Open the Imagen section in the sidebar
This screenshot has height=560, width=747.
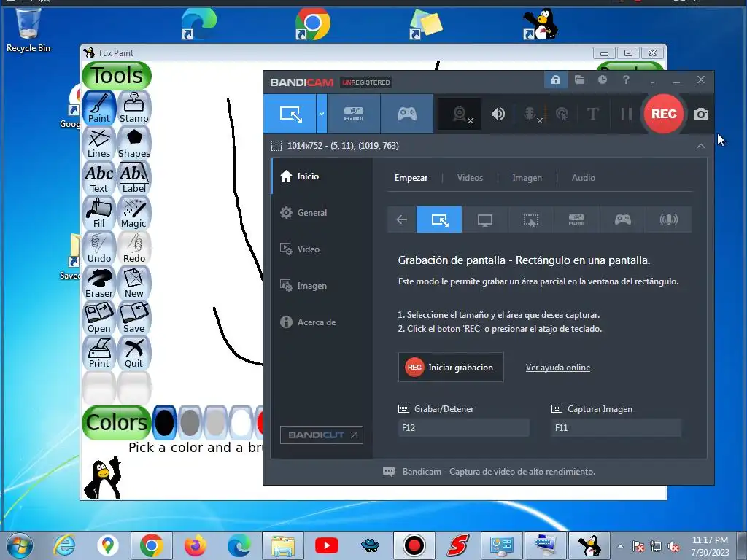(x=322, y=286)
